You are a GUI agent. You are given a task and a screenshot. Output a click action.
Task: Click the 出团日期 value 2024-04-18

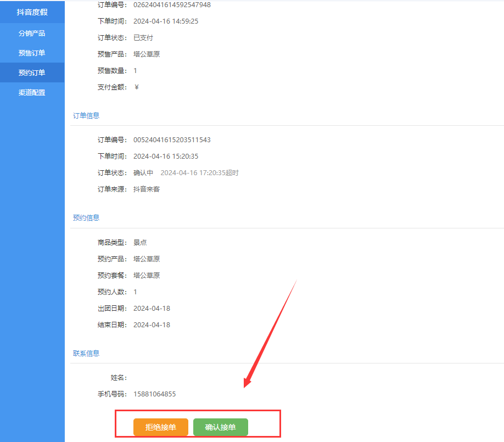click(152, 308)
